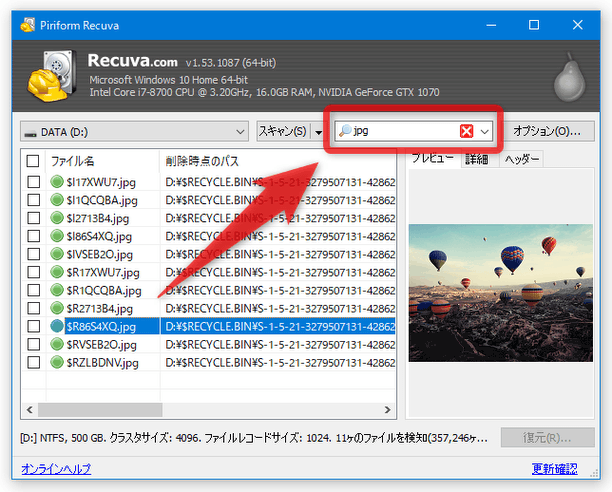This screenshot has width=612, height=492.
Task: Click green status dot for $I17XWU7.jpg
Action: [57, 182]
